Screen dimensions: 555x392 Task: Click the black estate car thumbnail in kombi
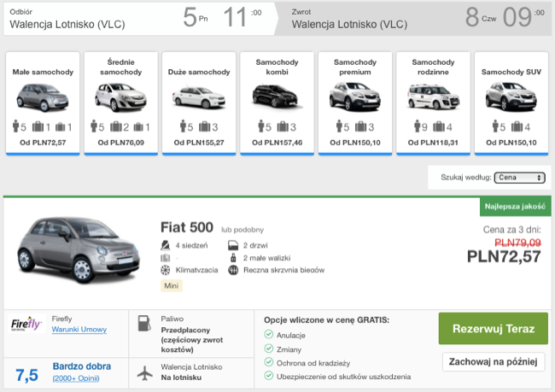[x=277, y=97]
